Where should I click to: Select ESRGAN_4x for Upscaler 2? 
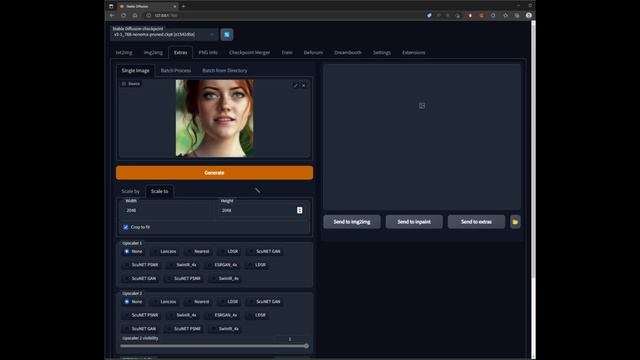pyautogui.click(x=222, y=315)
